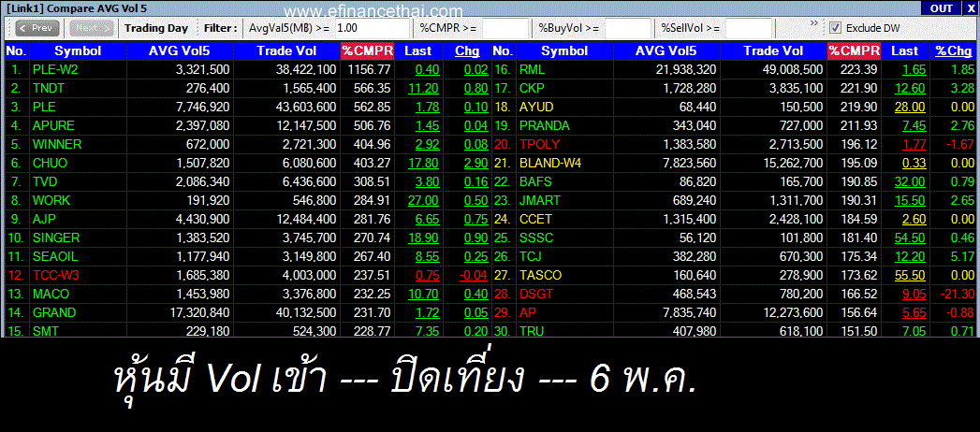Select symbol TPOLY
Image resolution: width=980 pixels, height=432 pixels.
[x=541, y=144]
